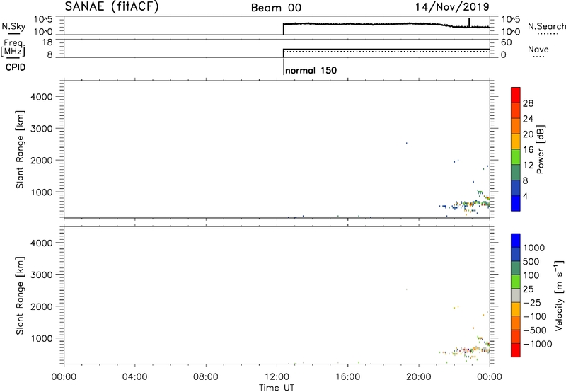Viewport: 566px width, 392px height.
Task: Click the blue Velocity swatch above 1000
Action: pos(516,241)
